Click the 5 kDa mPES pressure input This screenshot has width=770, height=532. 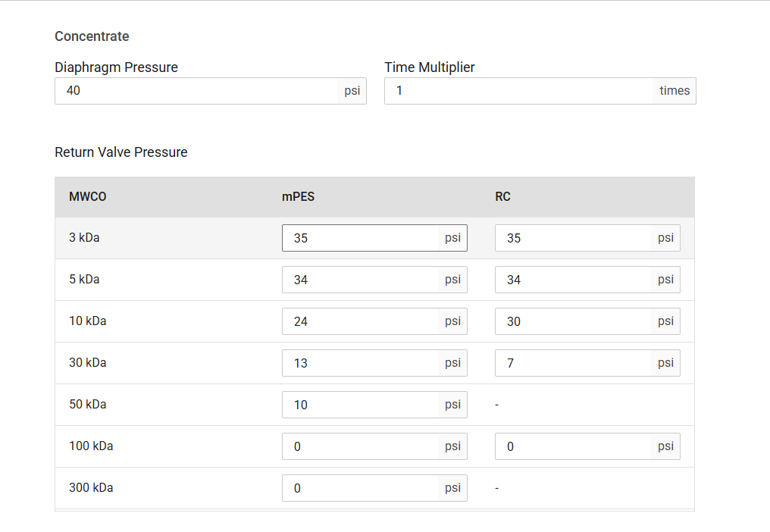tap(359, 280)
